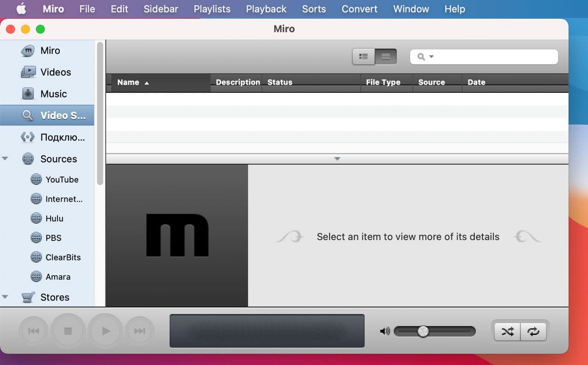Viewport: 588px width, 365px height.
Task: Open the Sidebar menu
Action: [161, 9]
